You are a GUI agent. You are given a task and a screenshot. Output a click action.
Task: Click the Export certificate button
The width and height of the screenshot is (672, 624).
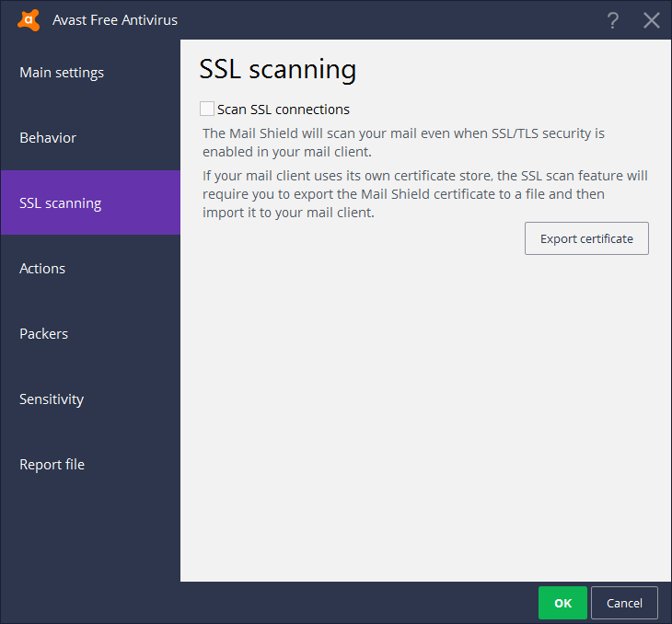(586, 238)
